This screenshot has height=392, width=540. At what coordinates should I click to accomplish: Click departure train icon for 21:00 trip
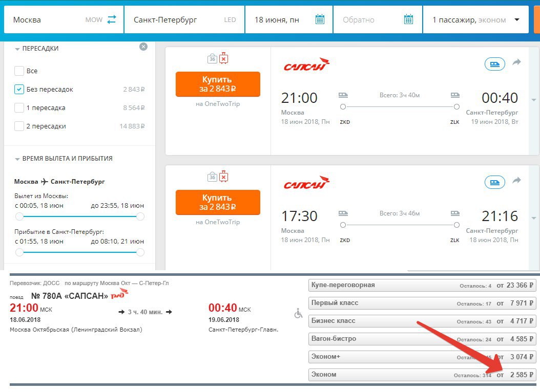click(343, 95)
